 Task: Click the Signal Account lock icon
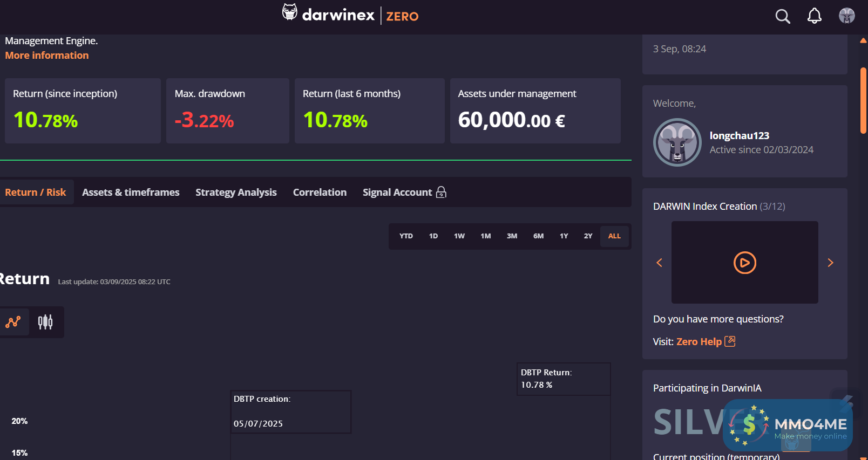click(441, 192)
